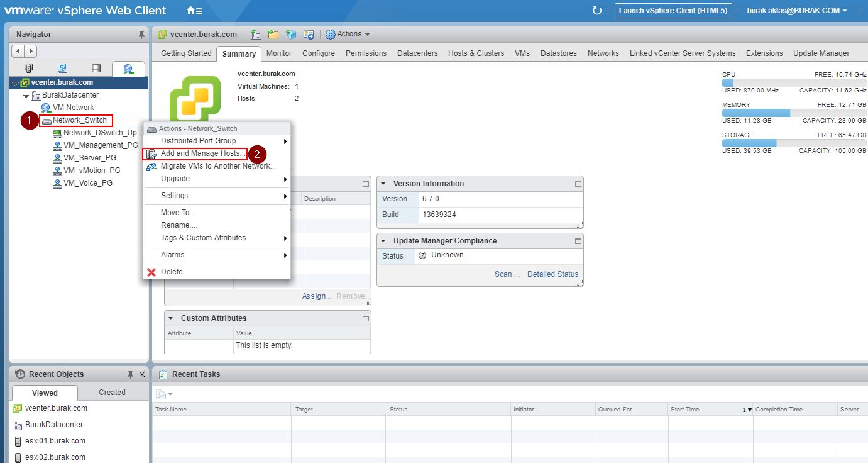Expand the Settings submenu
Viewport: 868px width, 463px height.
(217, 196)
